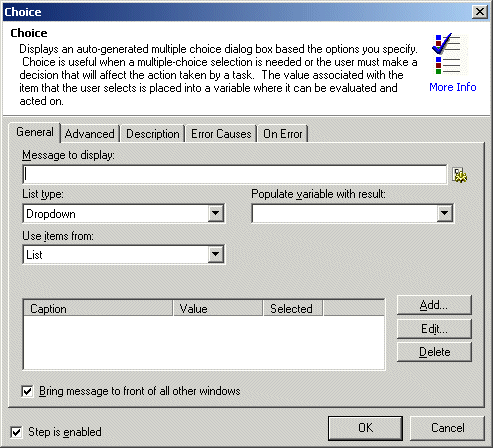The height and width of the screenshot is (448, 493).
Task: Click the Caption column header
Action: click(x=98, y=308)
